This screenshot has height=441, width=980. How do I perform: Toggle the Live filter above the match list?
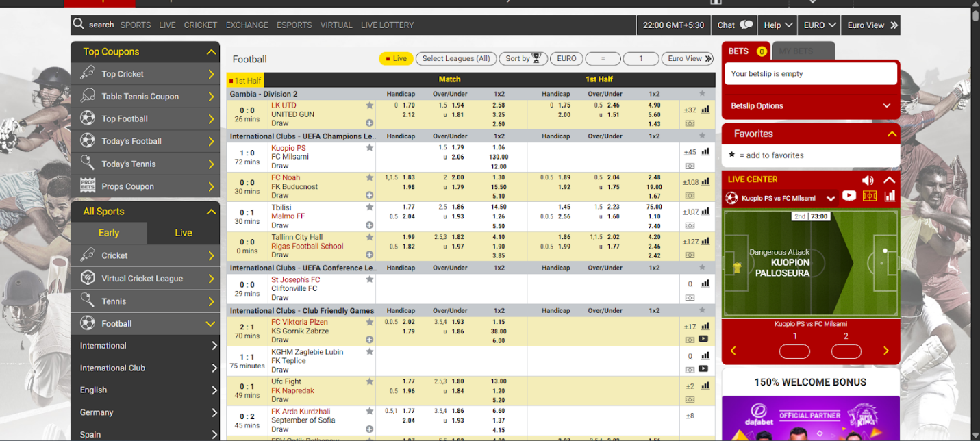[x=397, y=59]
